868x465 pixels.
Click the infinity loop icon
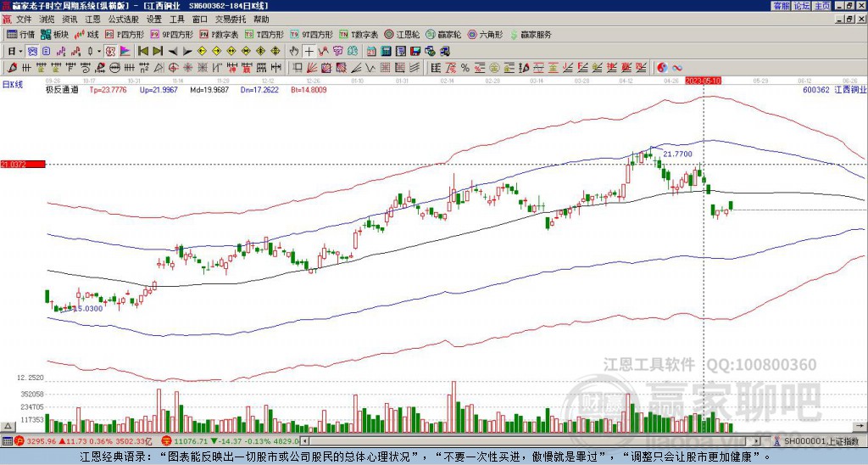[677, 68]
